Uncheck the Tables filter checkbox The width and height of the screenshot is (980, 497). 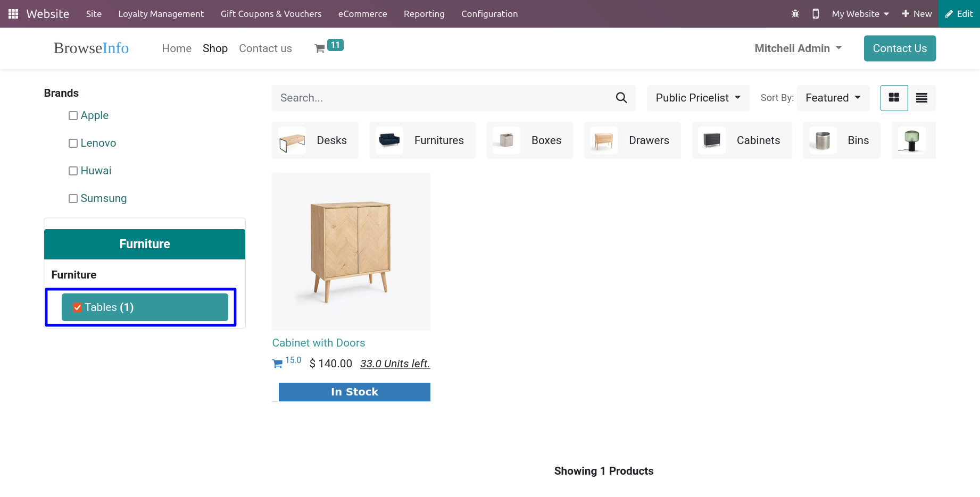coord(78,308)
